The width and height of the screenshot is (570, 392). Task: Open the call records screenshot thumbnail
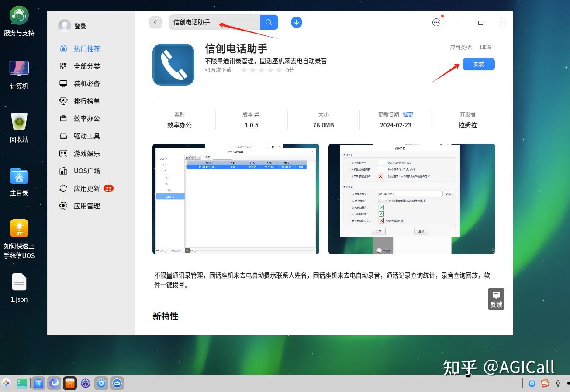click(236, 199)
